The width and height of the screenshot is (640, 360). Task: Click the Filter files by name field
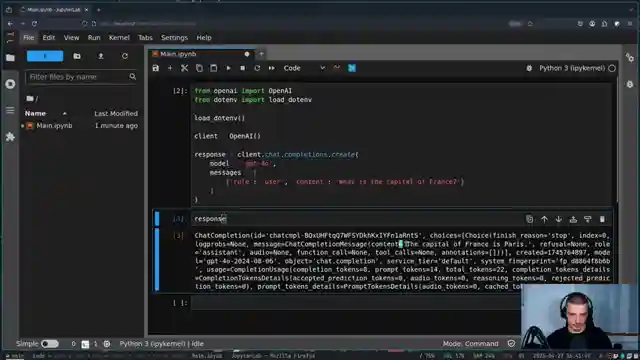pyautogui.click(x=82, y=77)
